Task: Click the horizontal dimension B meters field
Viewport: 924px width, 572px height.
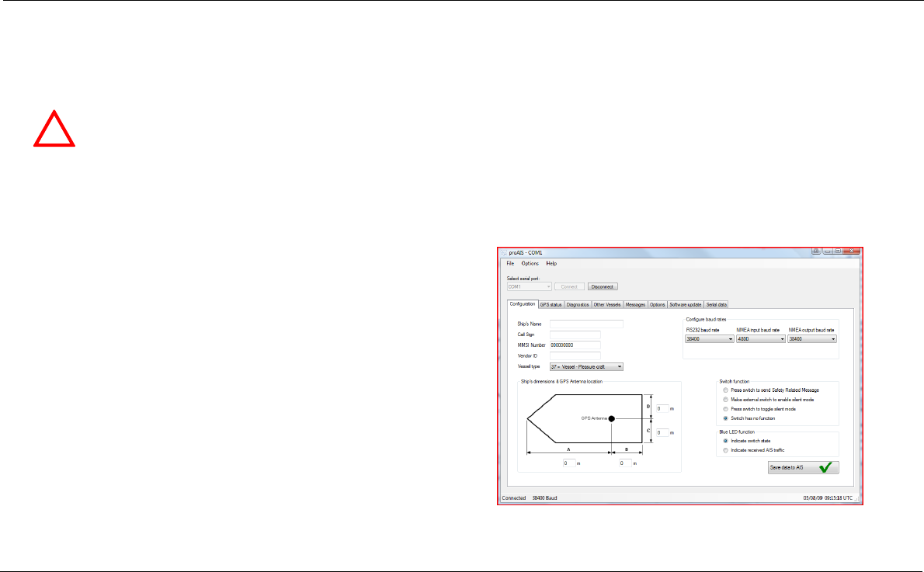Action: tap(624, 463)
